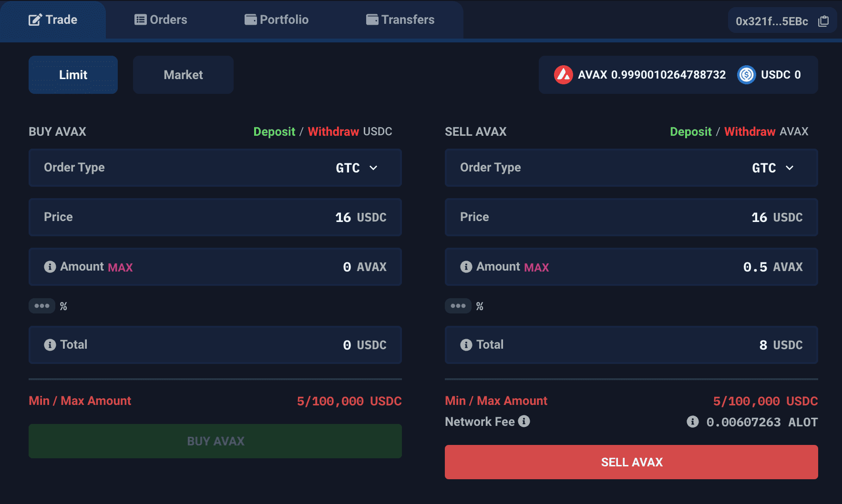The height and width of the screenshot is (504, 842).
Task: Click the Portfolio wallet icon
Action: (x=250, y=20)
